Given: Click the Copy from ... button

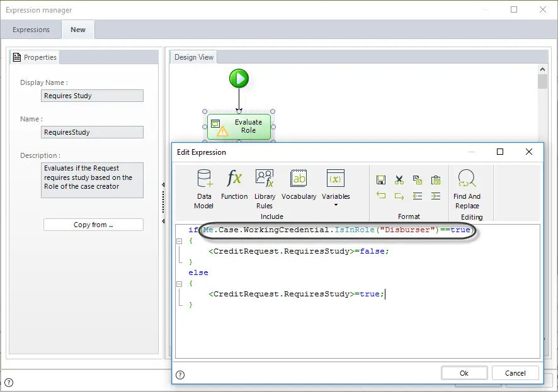Looking at the screenshot, I should click(93, 225).
